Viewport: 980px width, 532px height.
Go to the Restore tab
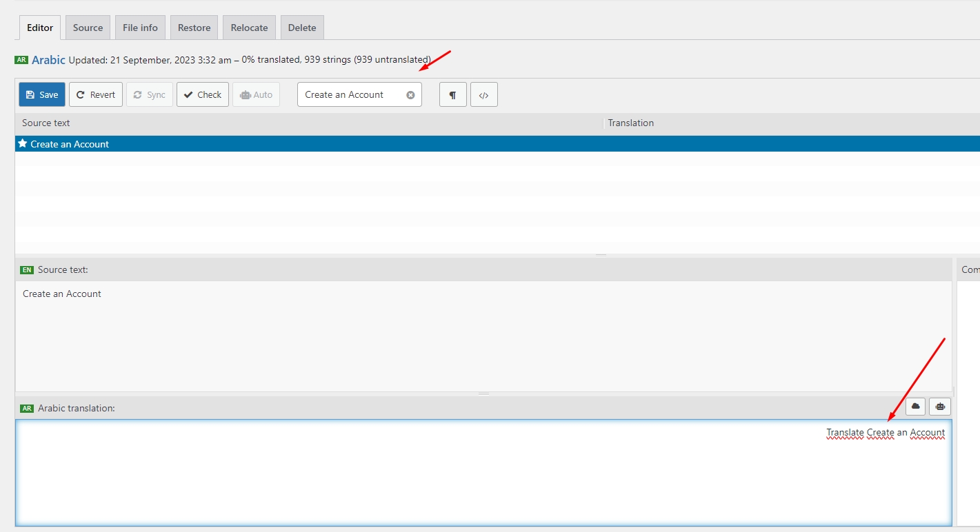tap(194, 28)
